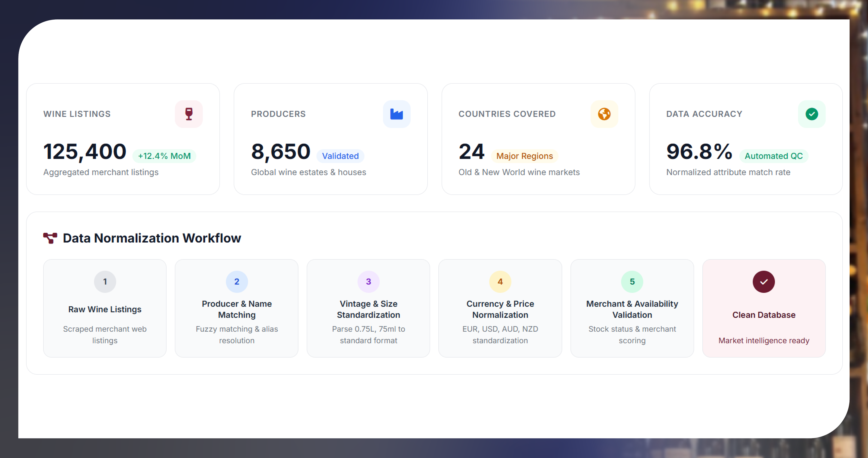Click the step 4 circle for Currency & Price Normalization
This screenshot has height=458, width=868.
pos(500,282)
